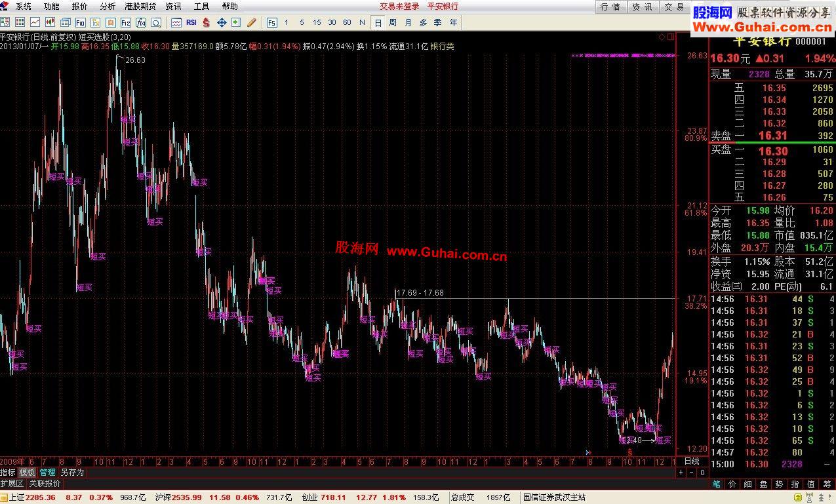Select the N custom period button

[x=362, y=22]
